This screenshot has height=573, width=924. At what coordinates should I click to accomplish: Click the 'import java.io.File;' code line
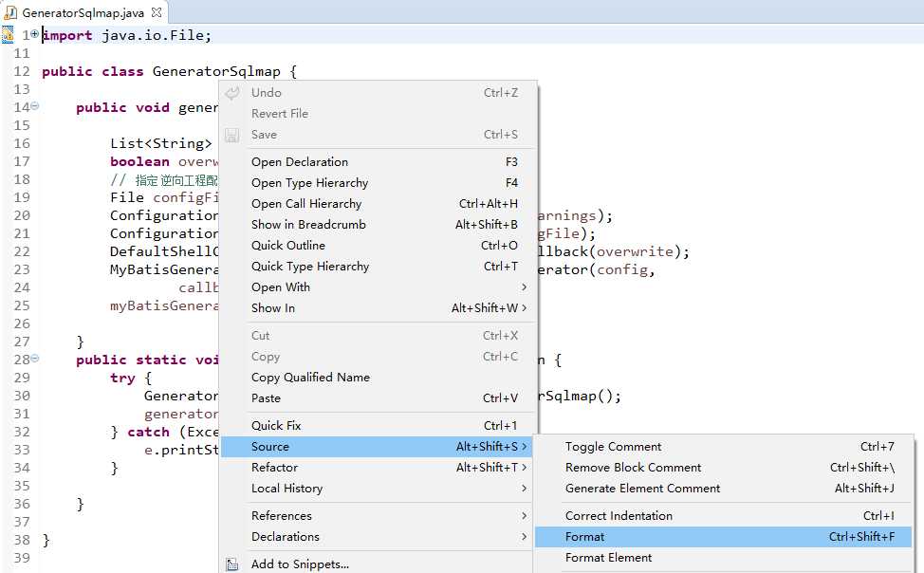coord(127,35)
